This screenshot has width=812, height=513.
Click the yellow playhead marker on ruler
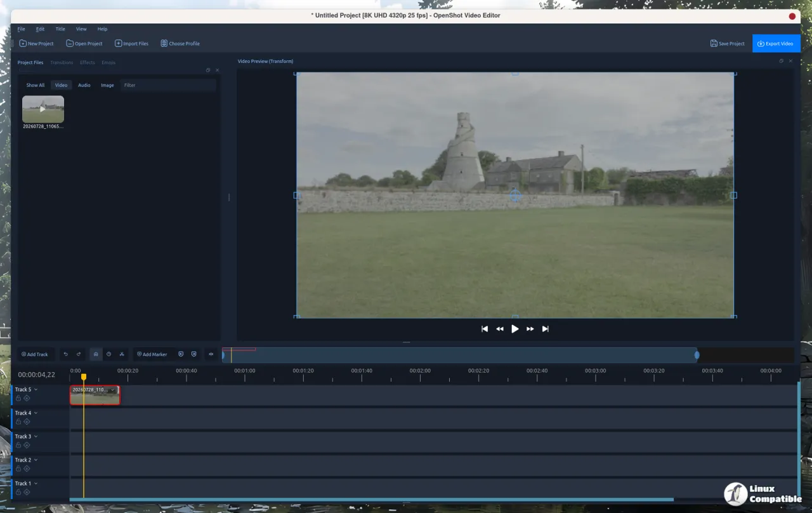[x=84, y=376]
